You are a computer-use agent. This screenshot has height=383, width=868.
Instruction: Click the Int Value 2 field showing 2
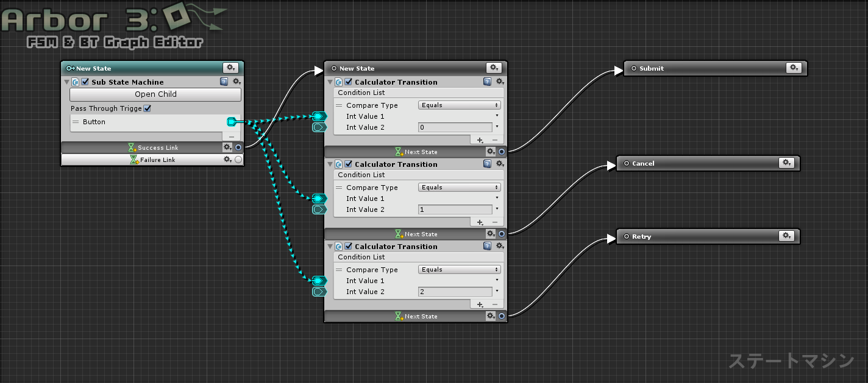(455, 291)
